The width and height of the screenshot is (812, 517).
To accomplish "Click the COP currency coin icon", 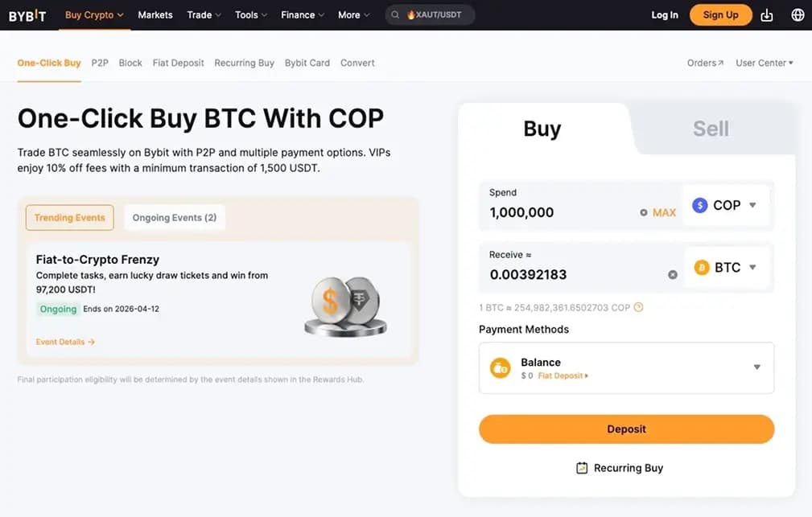I will [699, 205].
